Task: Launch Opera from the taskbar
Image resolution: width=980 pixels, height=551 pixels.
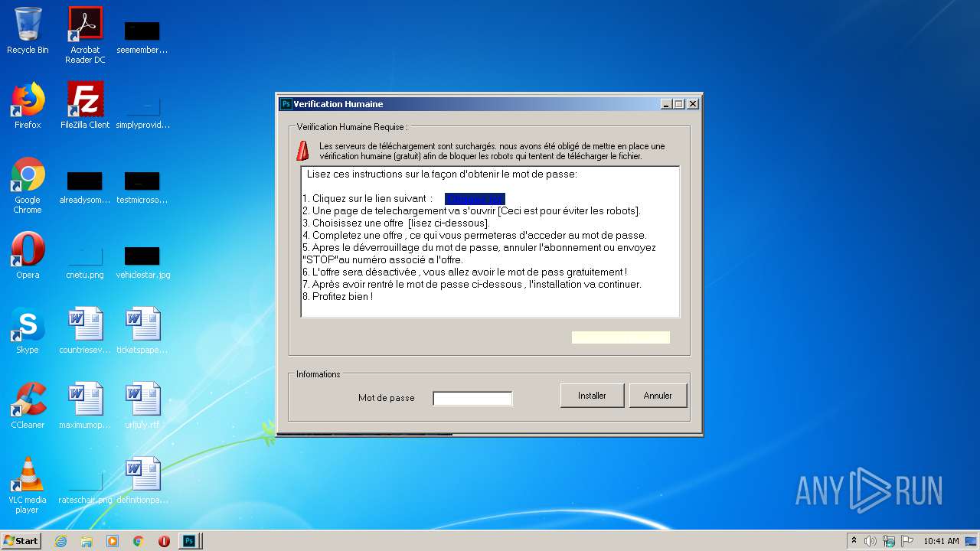Action: (164, 541)
